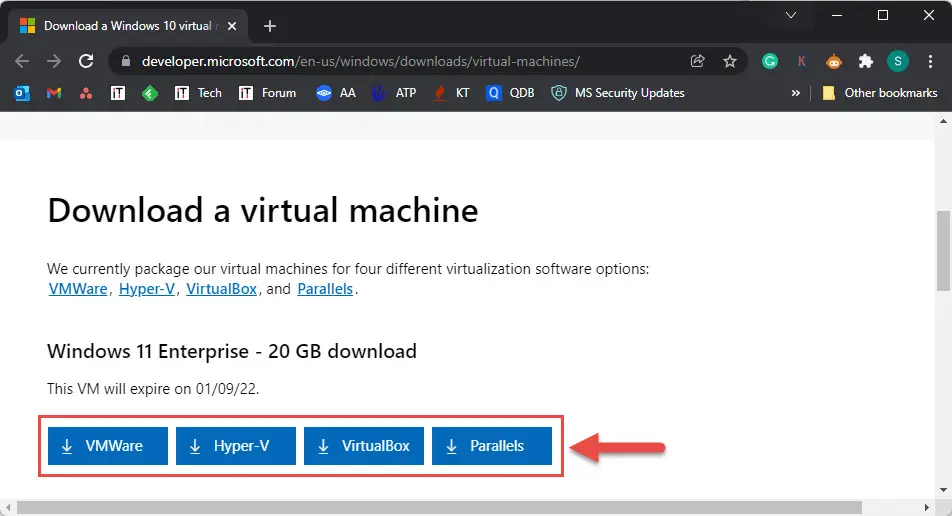Download the VirtualBox virtual machine
The image size is (952, 516).
[x=364, y=446]
